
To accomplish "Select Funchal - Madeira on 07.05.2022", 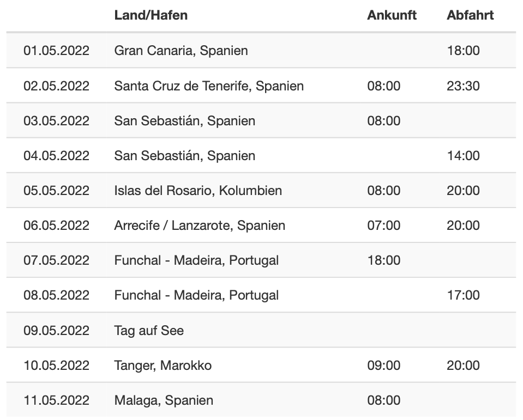I will [x=196, y=260].
